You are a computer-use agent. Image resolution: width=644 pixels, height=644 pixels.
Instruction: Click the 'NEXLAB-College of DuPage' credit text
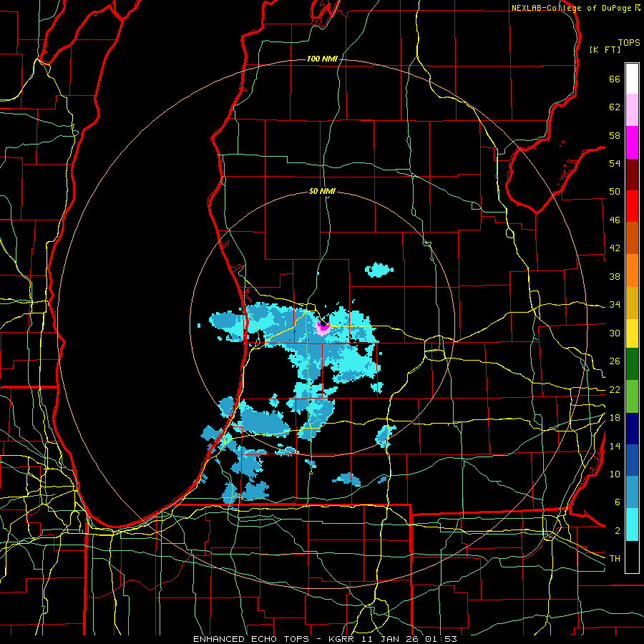[x=572, y=8]
